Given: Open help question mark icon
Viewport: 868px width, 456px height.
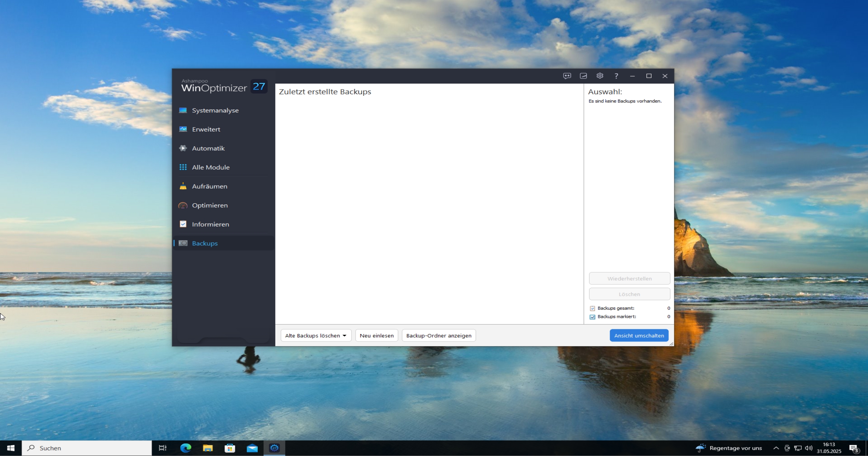Looking at the screenshot, I should click(x=616, y=76).
